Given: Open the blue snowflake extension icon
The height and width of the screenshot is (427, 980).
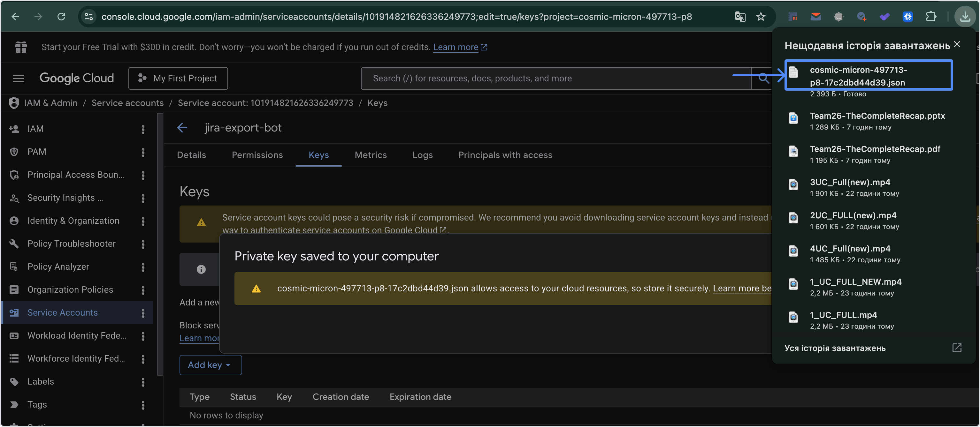Looking at the screenshot, I should tap(908, 16).
